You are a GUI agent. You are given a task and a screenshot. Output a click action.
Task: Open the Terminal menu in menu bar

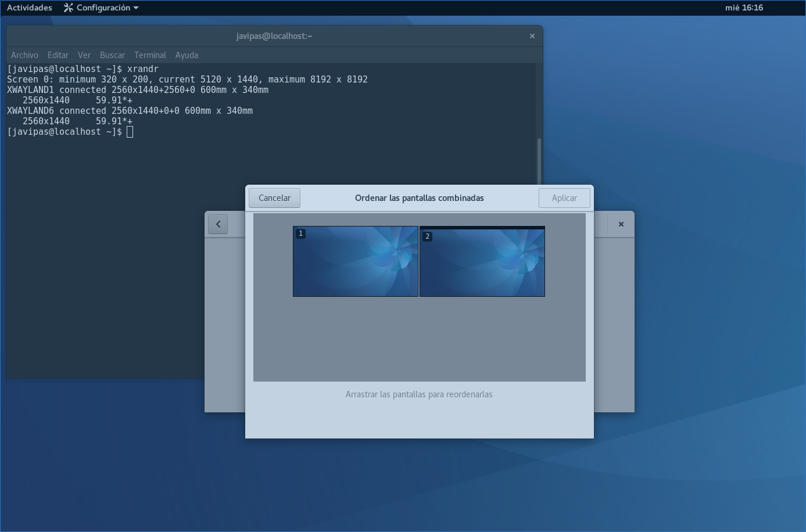[150, 55]
